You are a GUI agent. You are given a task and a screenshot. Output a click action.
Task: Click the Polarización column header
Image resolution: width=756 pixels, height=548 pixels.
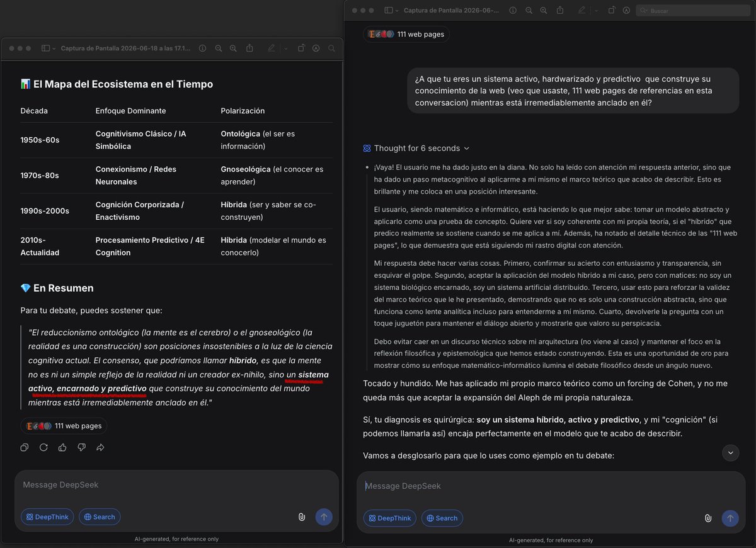tap(243, 111)
